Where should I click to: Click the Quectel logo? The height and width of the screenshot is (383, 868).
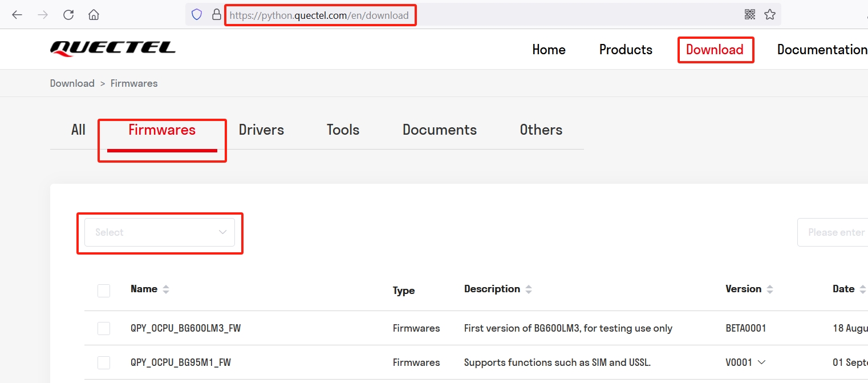pos(113,49)
